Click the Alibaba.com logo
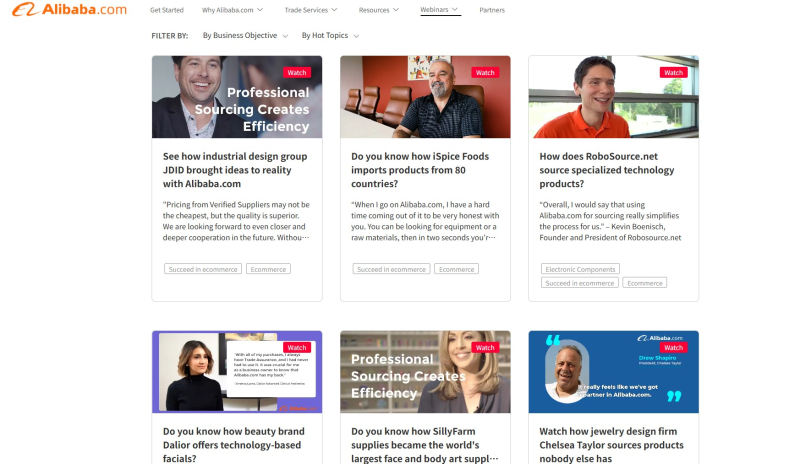800x464 pixels. tap(69, 9)
